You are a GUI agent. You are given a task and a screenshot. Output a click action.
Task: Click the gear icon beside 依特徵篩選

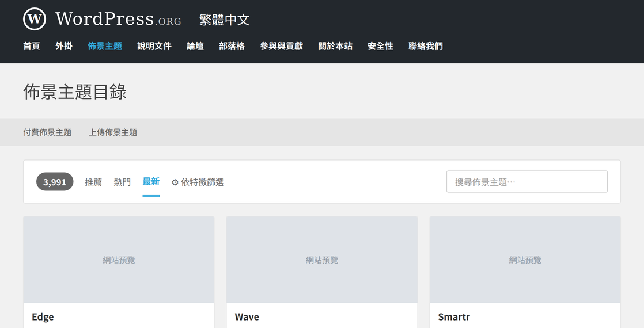point(175,182)
